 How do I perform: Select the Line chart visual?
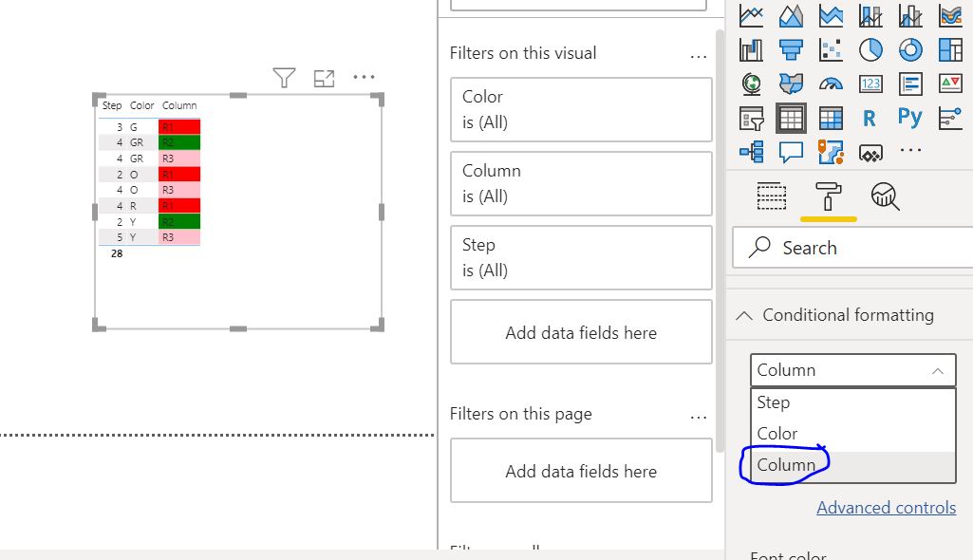pyautogui.click(x=751, y=15)
